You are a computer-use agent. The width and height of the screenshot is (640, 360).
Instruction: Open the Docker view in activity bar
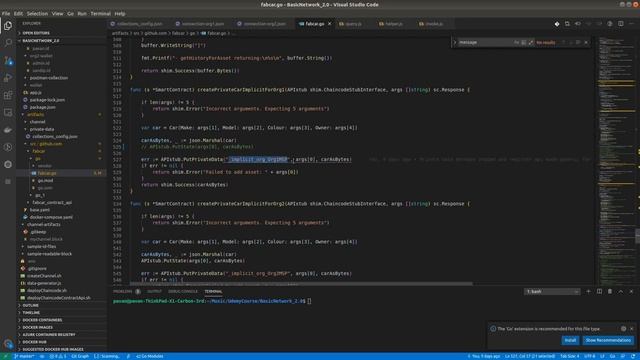8,130
